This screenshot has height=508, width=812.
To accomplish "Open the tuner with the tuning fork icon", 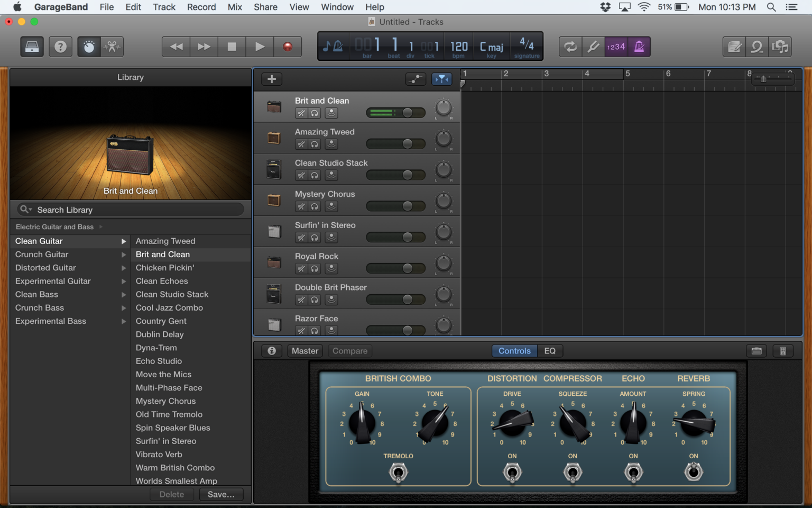I will click(593, 47).
